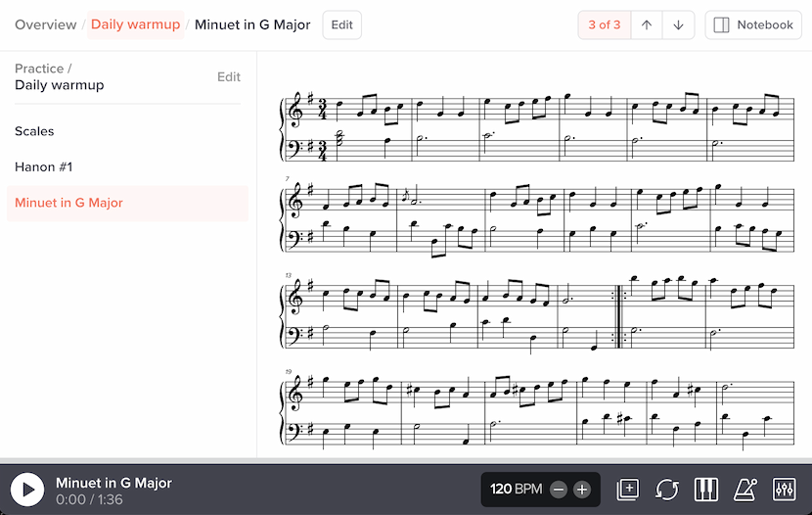This screenshot has width=812, height=515.
Task: Decrease tempo with the minus button
Action: tap(559, 490)
